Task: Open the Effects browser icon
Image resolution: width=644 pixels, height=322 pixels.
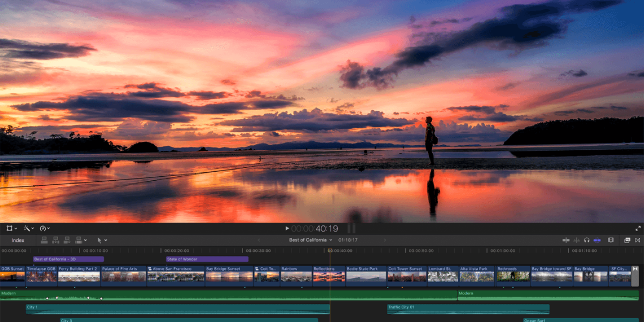Action: click(627, 240)
